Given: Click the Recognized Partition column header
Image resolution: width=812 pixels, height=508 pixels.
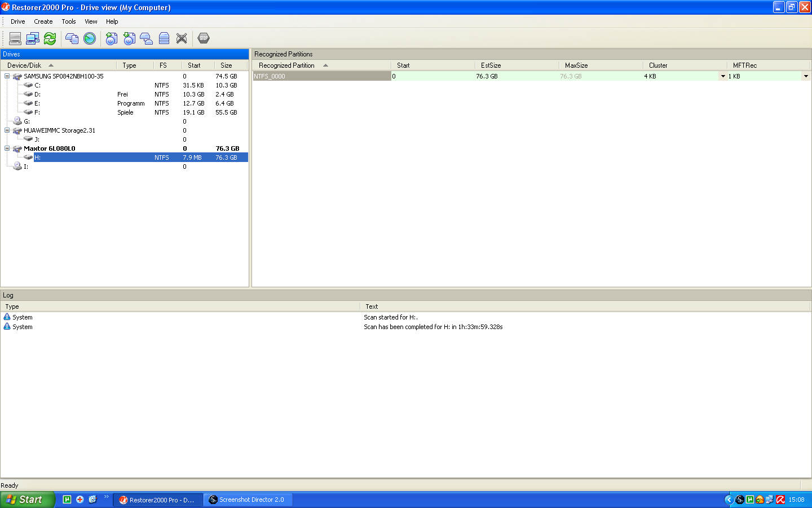Looking at the screenshot, I should (x=321, y=65).
